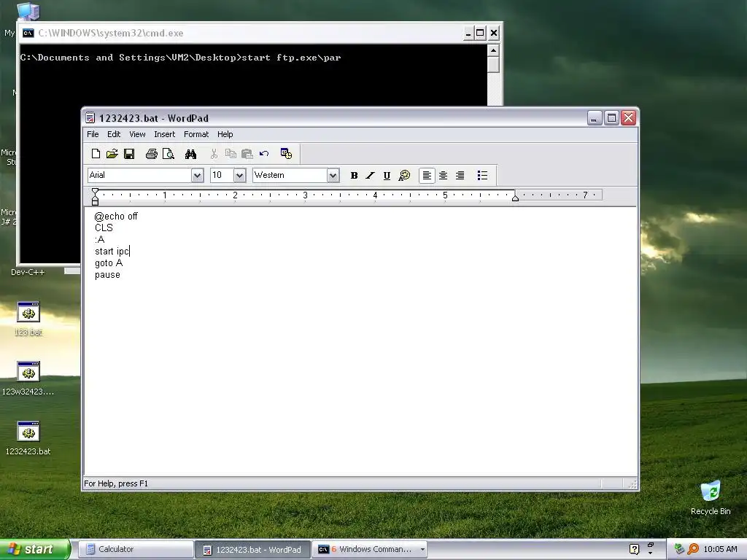Click the WordPad status bar resize grip
The width and height of the screenshot is (747, 560).
point(632,484)
